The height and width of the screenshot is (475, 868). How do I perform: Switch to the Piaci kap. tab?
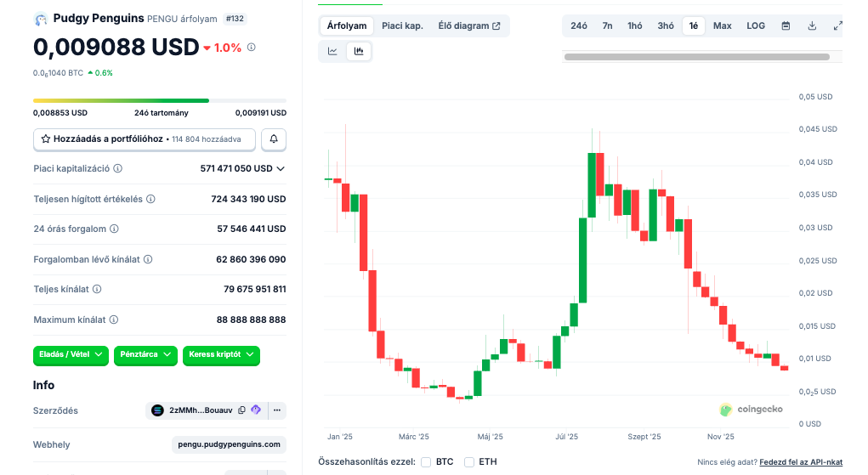point(402,25)
